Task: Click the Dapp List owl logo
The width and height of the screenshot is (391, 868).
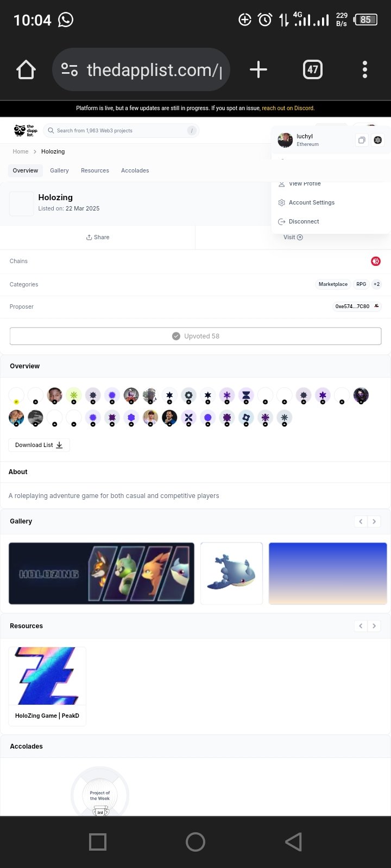Action: [x=24, y=131]
